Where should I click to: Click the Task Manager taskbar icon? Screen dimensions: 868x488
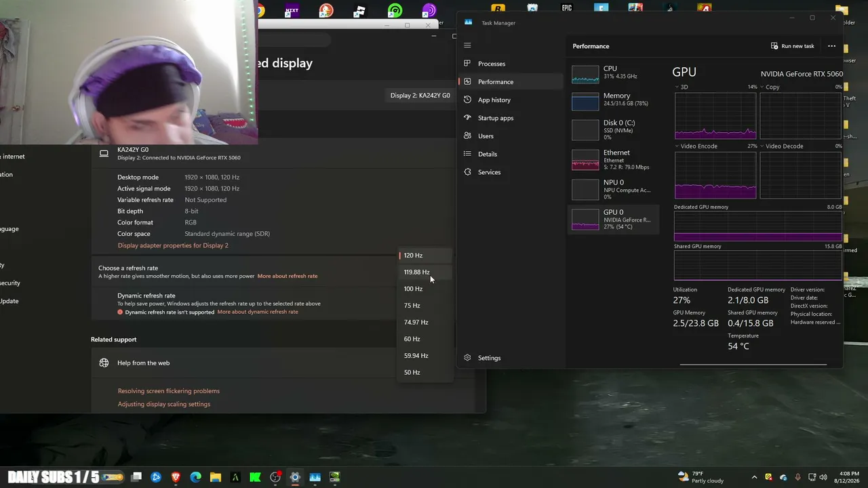pos(315,477)
